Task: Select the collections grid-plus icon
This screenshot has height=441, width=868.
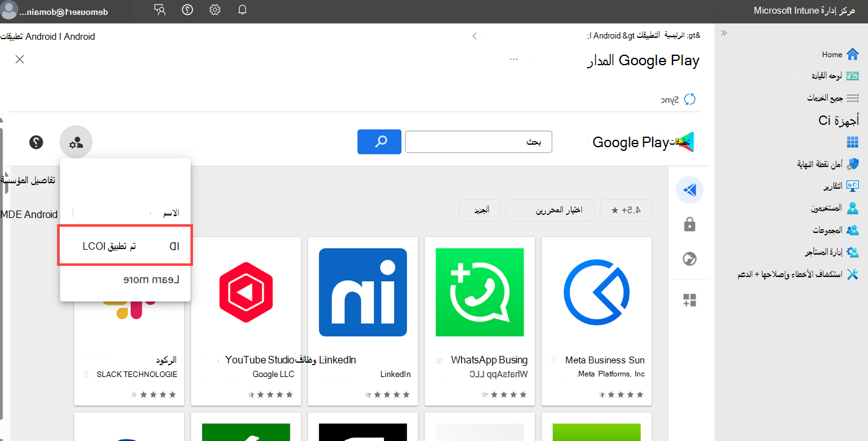Action: [x=689, y=301]
